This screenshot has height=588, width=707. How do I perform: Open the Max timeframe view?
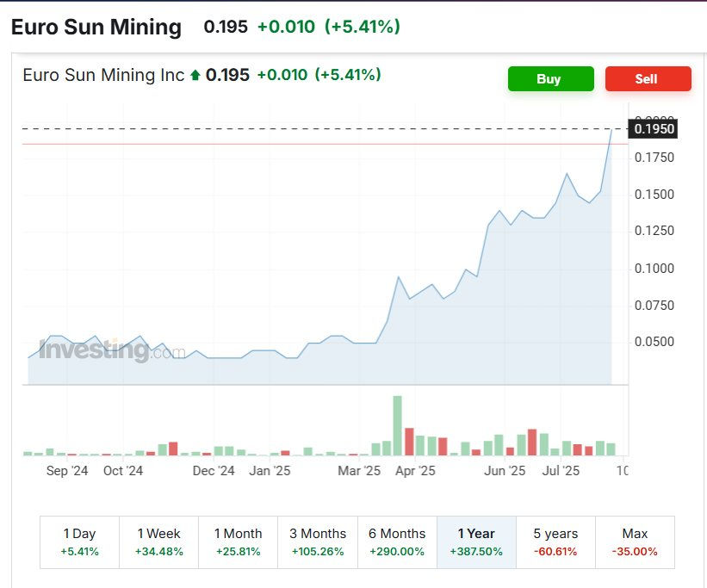click(635, 542)
